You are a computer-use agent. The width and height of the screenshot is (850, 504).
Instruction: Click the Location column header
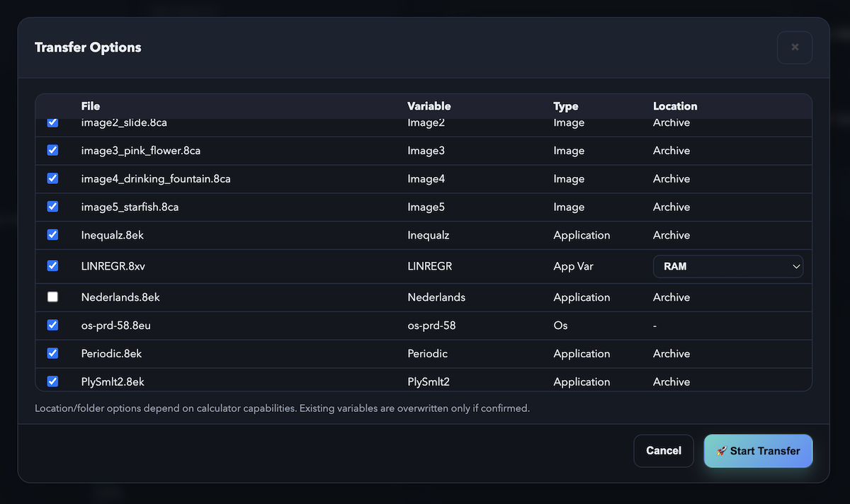[674, 106]
